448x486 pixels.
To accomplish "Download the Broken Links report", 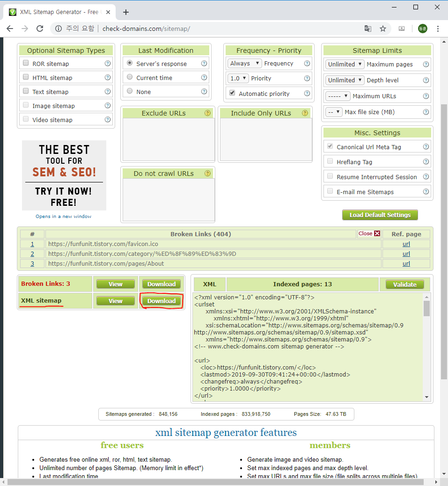I will (x=162, y=284).
